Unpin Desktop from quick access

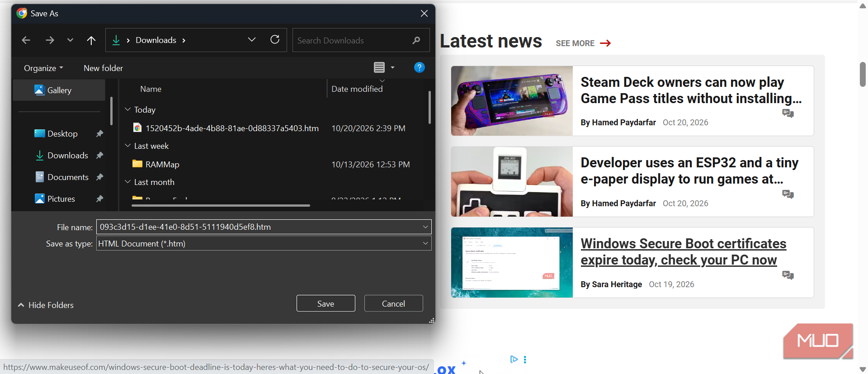(100, 133)
